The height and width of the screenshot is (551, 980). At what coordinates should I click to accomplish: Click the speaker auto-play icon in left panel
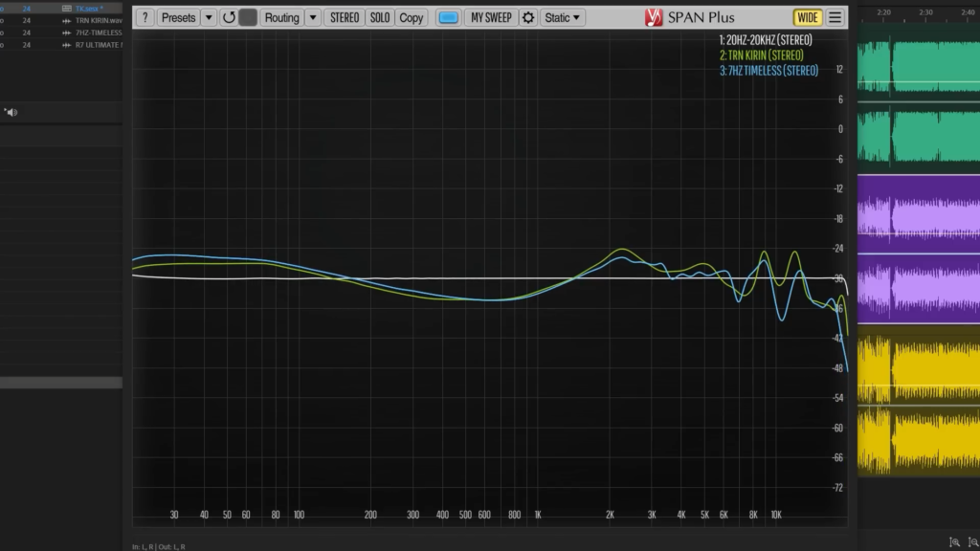coord(11,113)
